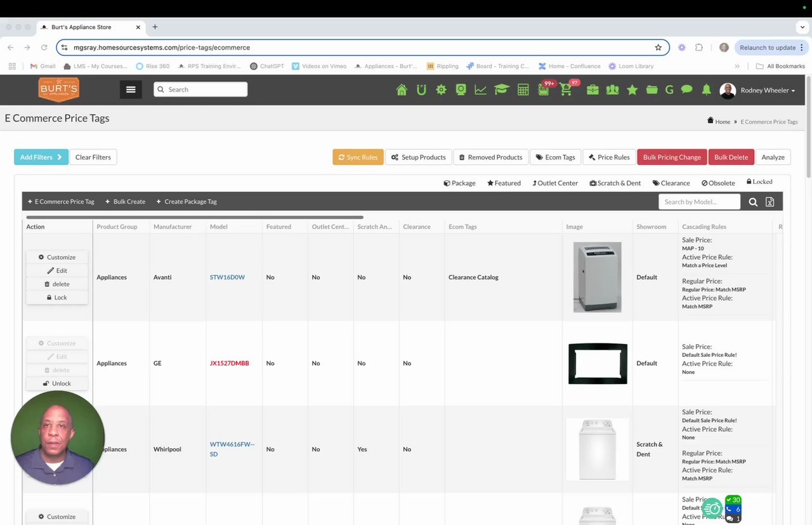Click the top Search input box
This screenshot has height=525, width=812.
click(200, 90)
